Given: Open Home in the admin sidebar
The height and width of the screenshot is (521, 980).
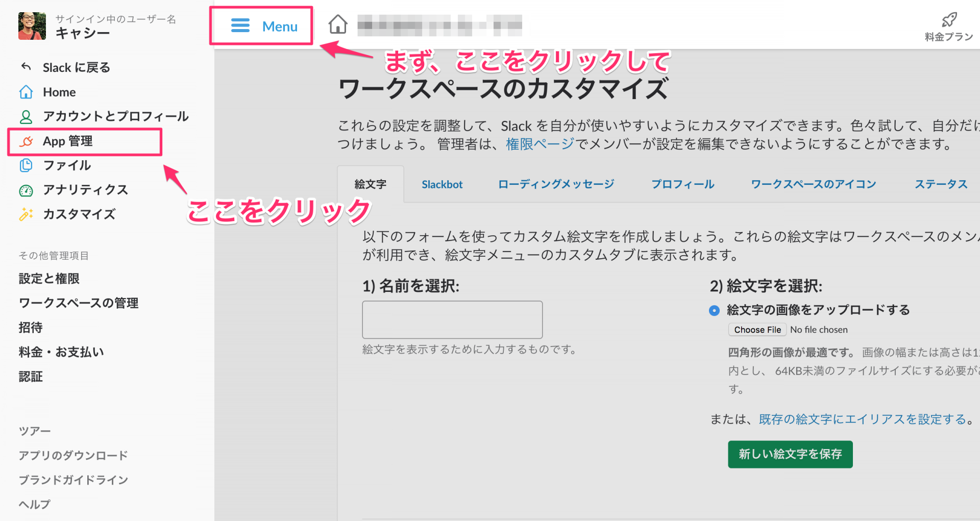Looking at the screenshot, I should [x=59, y=92].
